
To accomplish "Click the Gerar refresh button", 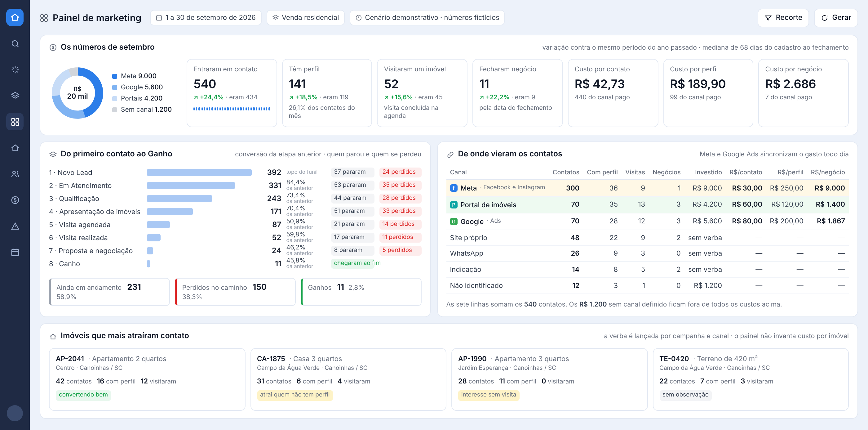I will [x=836, y=18].
